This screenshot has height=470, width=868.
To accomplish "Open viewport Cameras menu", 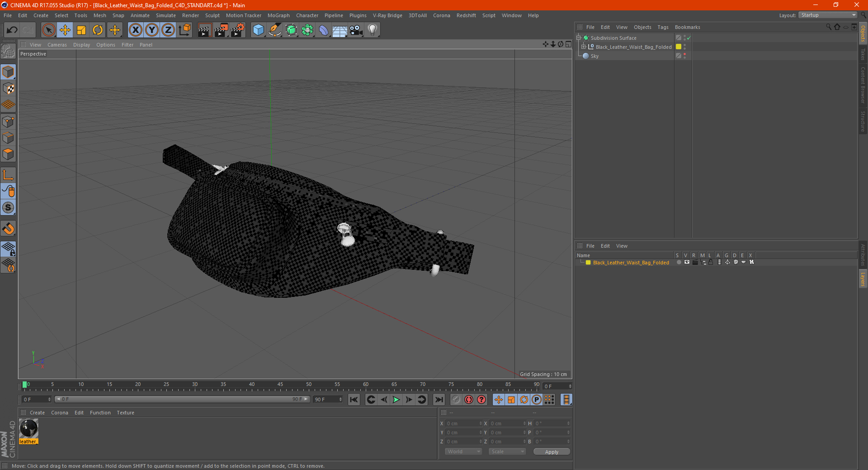I will [57, 45].
